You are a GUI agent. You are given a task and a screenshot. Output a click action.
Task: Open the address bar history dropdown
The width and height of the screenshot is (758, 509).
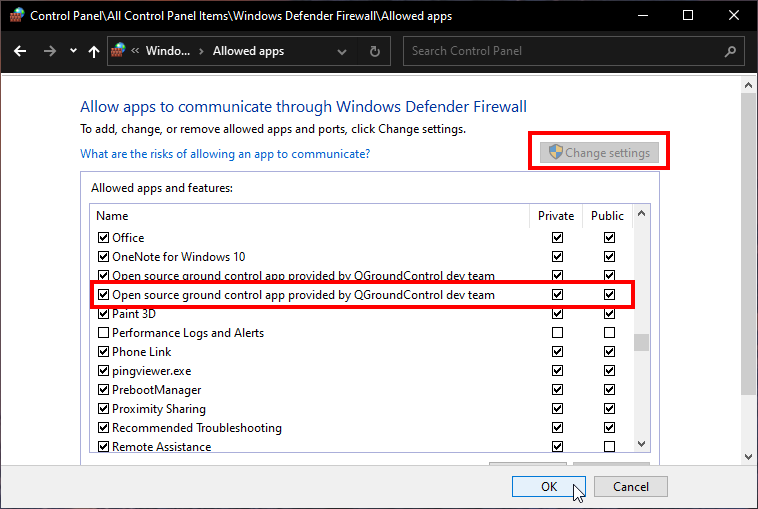[x=346, y=51]
